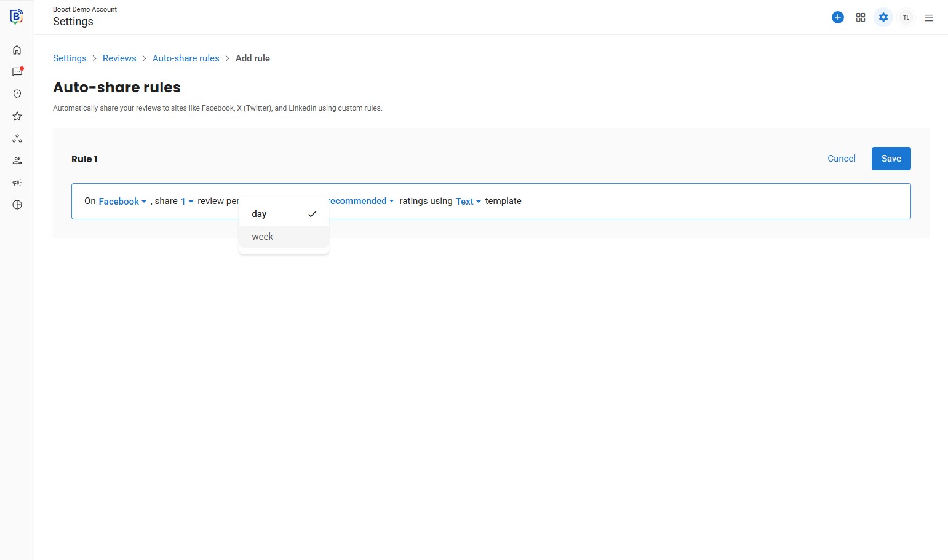The width and height of the screenshot is (948, 560).
Task: Click the TL user avatar
Action: [906, 18]
